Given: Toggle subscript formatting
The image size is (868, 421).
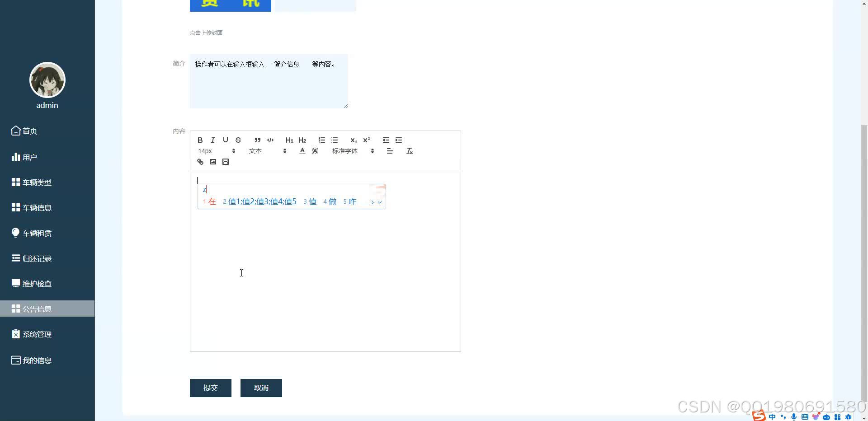Looking at the screenshot, I should [354, 140].
